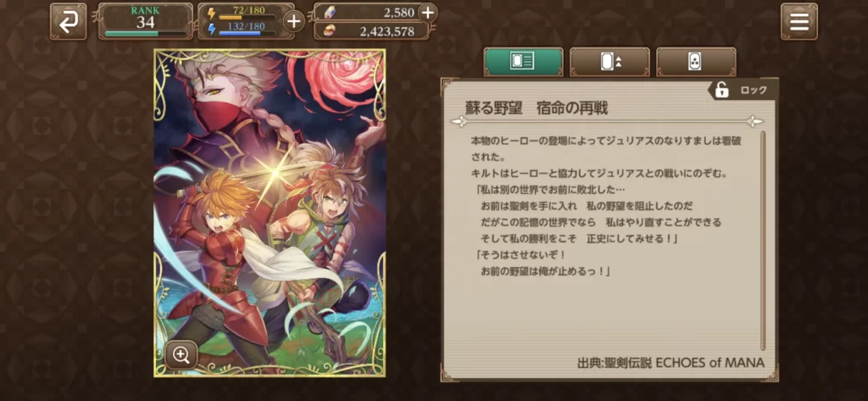Tap the back arrow button
The width and height of the screenshot is (868, 401).
point(68,21)
